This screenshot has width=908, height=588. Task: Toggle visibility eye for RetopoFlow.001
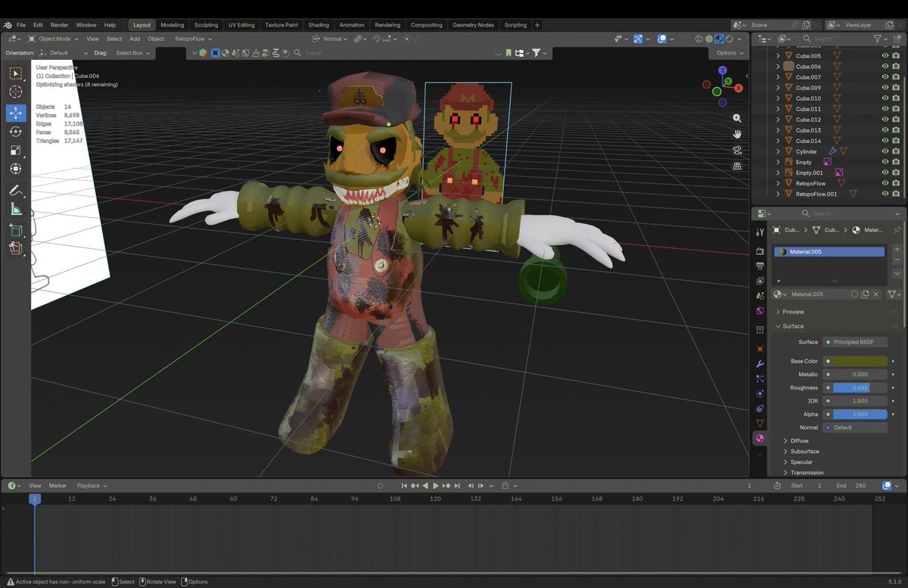point(885,194)
